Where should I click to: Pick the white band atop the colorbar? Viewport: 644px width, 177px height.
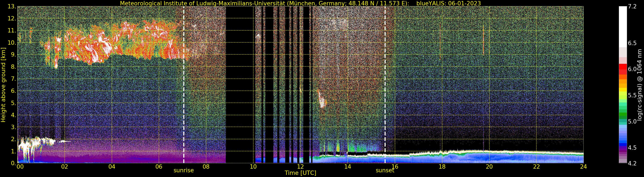(623, 27)
